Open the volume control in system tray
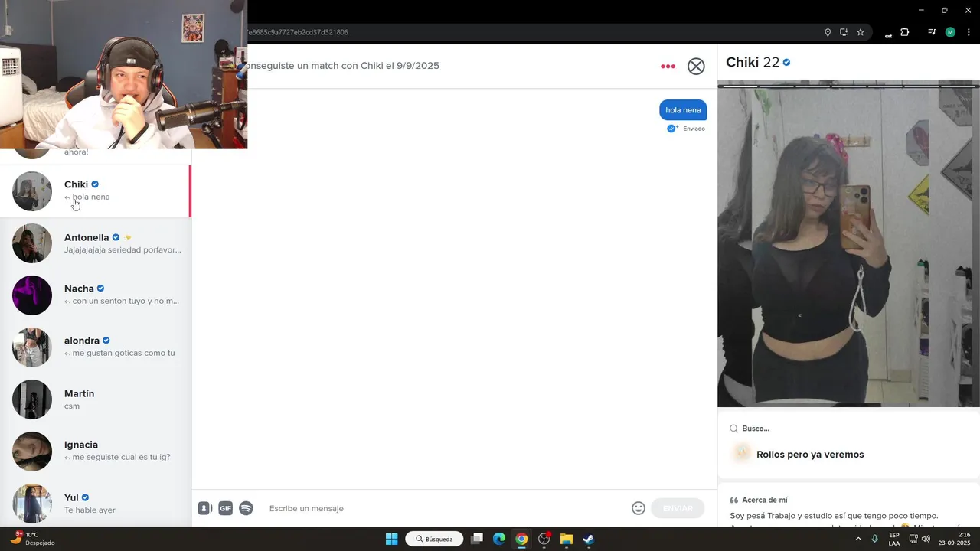This screenshot has height=551, width=980. (926, 539)
